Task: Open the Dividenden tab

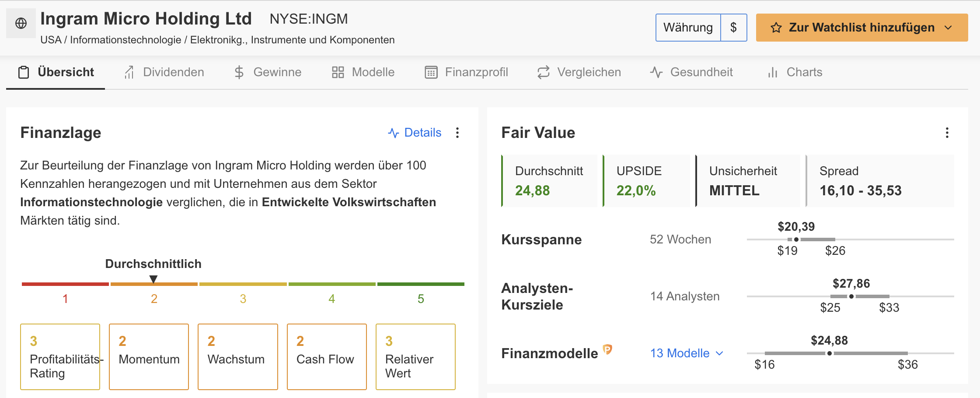Action: tap(164, 72)
